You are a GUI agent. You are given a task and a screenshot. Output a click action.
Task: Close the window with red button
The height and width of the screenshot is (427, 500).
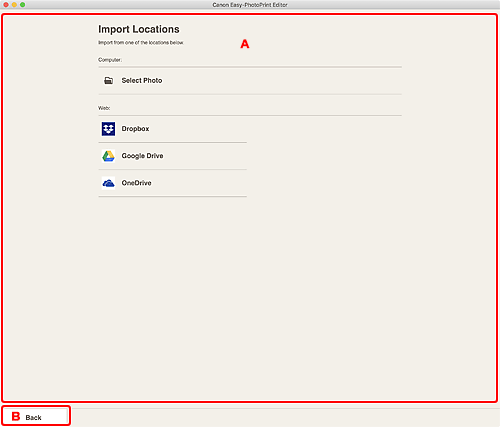pos(6,5)
